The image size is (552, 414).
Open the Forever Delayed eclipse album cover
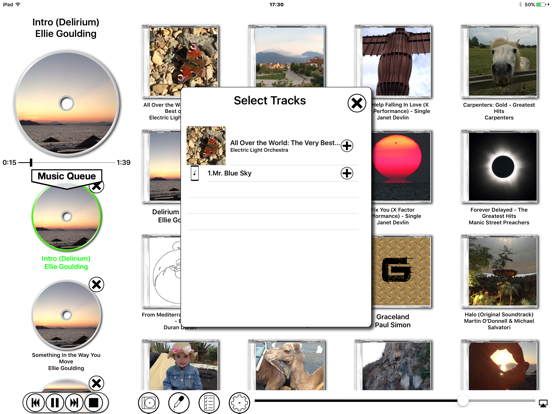(x=500, y=167)
